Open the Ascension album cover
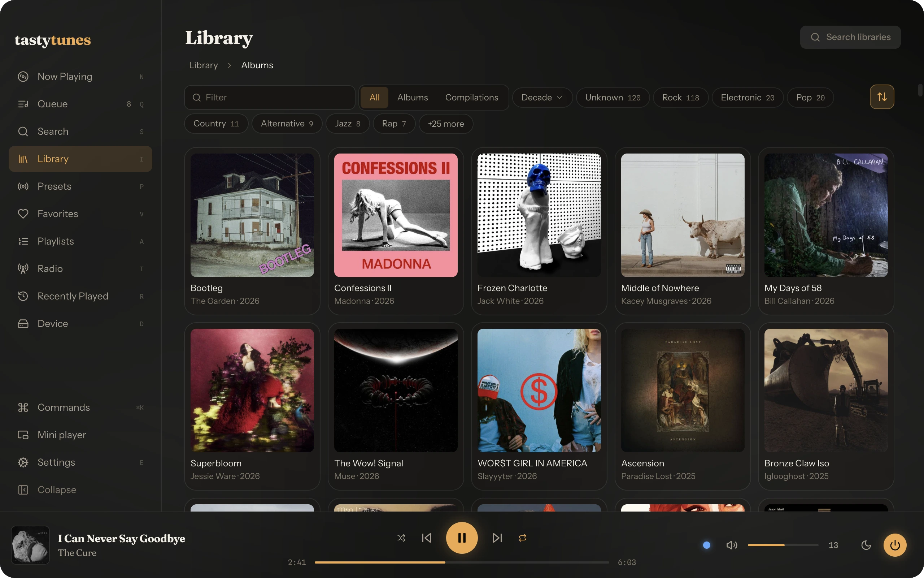The height and width of the screenshot is (578, 924). coord(683,390)
